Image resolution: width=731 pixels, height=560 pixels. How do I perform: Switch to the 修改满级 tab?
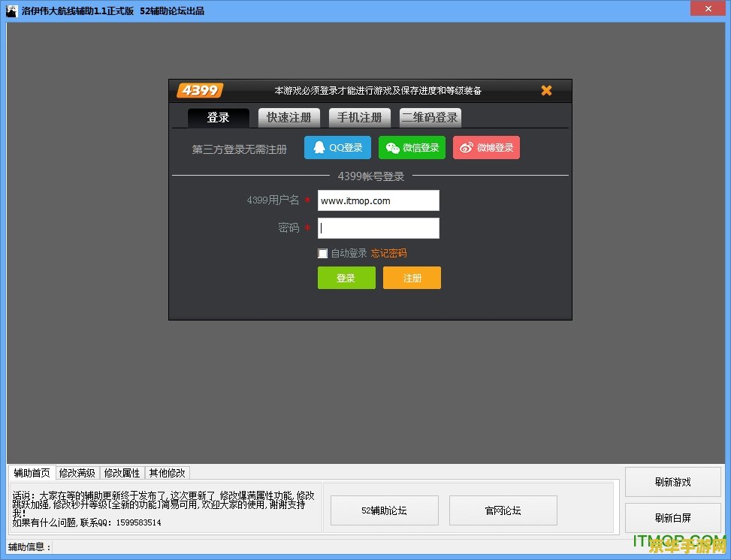77,474
